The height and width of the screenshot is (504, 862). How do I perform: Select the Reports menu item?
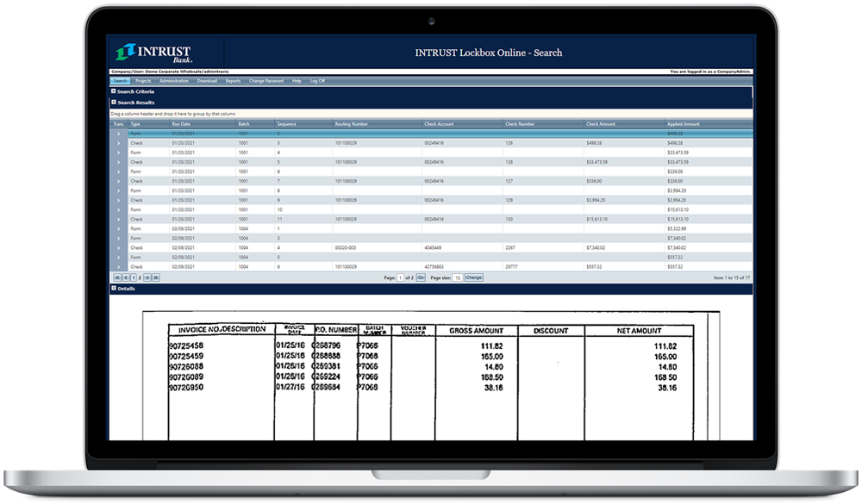(x=233, y=80)
